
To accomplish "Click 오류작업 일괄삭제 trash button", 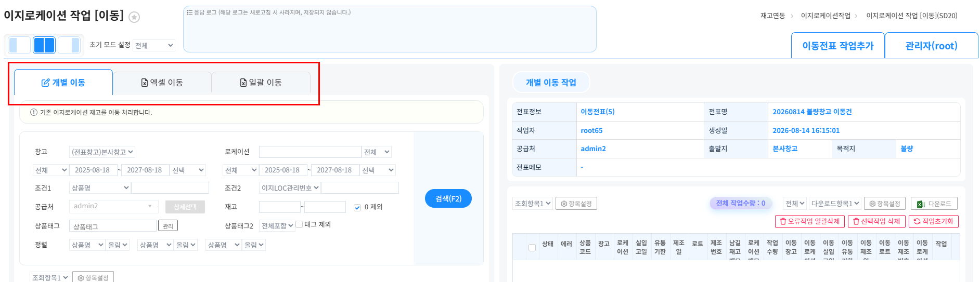I will (x=810, y=221).
